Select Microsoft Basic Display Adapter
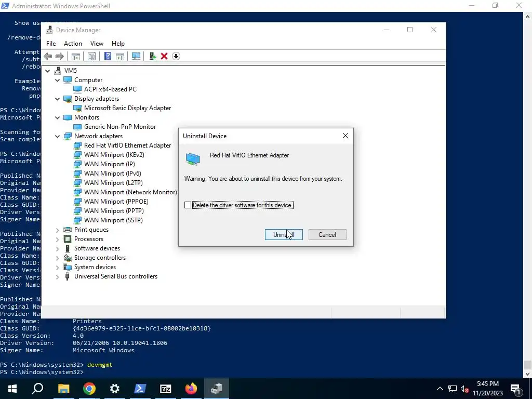This screenshot has height=399, width=532. tap(128, 108)
